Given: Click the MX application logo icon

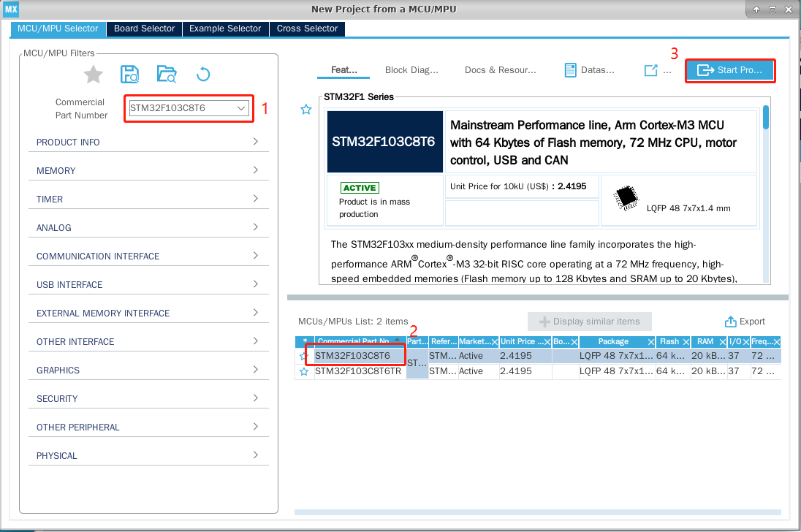Looking at the screenshot, I should pyautogui.click(x=11, y=9).
